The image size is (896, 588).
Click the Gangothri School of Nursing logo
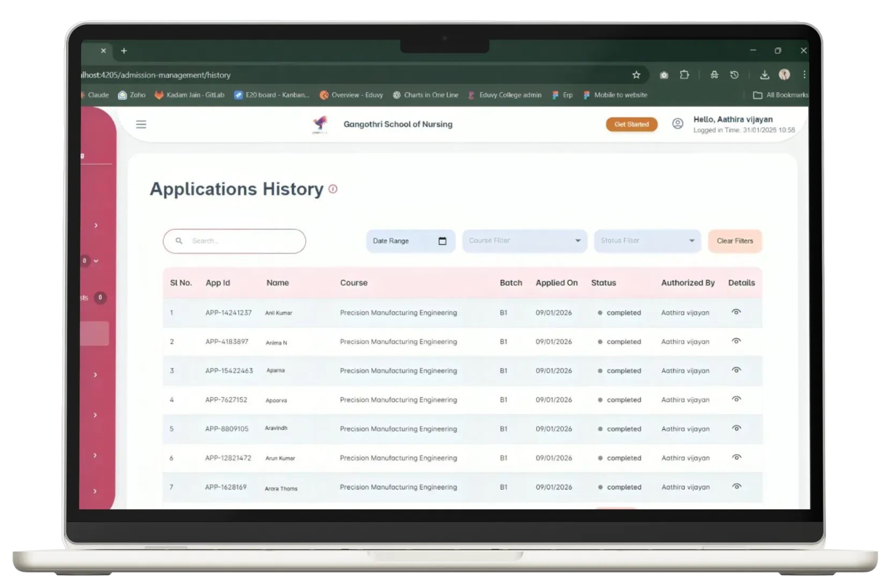click(320, 124)
